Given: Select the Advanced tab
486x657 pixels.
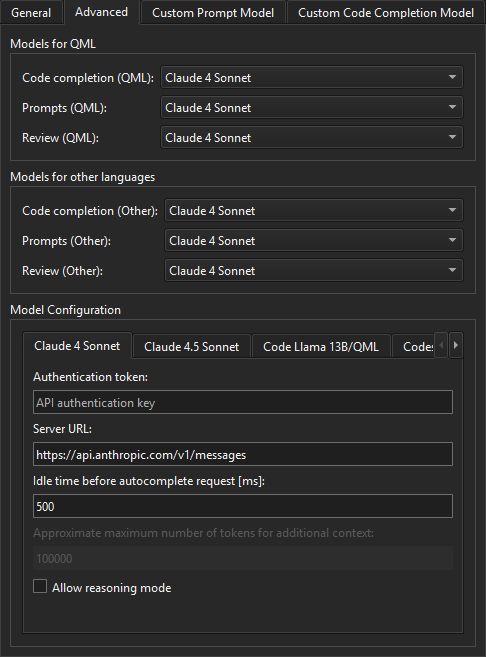Looking at the screenshot, I should [x=101, y=12].
